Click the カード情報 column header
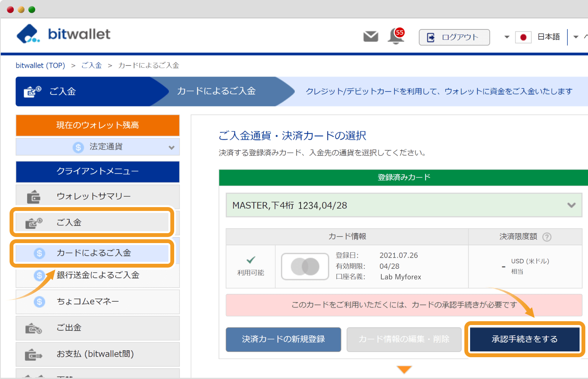Image resolution: width=588 pixels, height=379 pixels. [x=347, y=237]
